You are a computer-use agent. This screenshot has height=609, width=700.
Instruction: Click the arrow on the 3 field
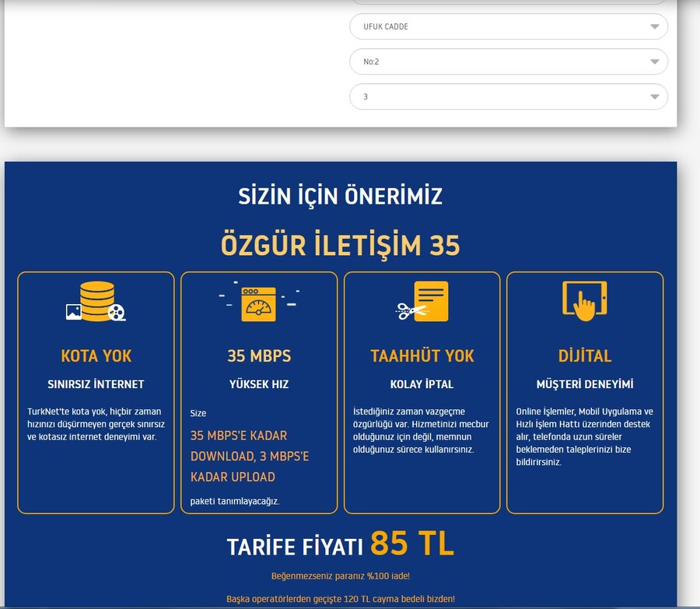point(654,97)
